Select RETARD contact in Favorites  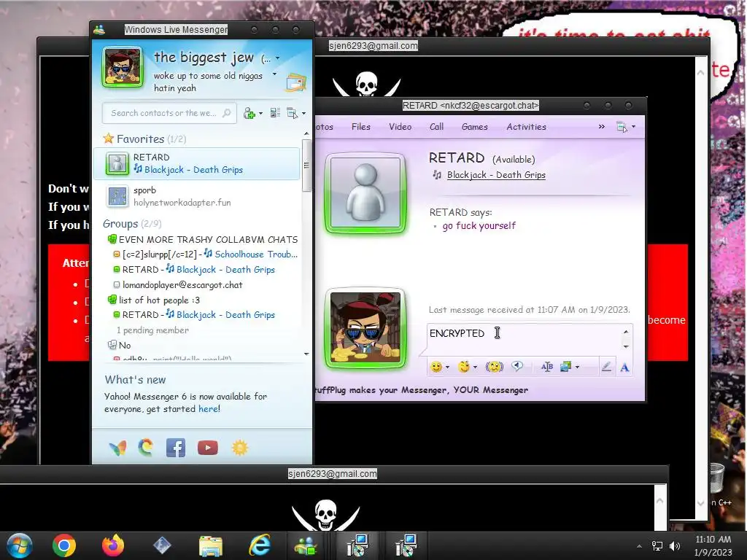click(197, 163)
